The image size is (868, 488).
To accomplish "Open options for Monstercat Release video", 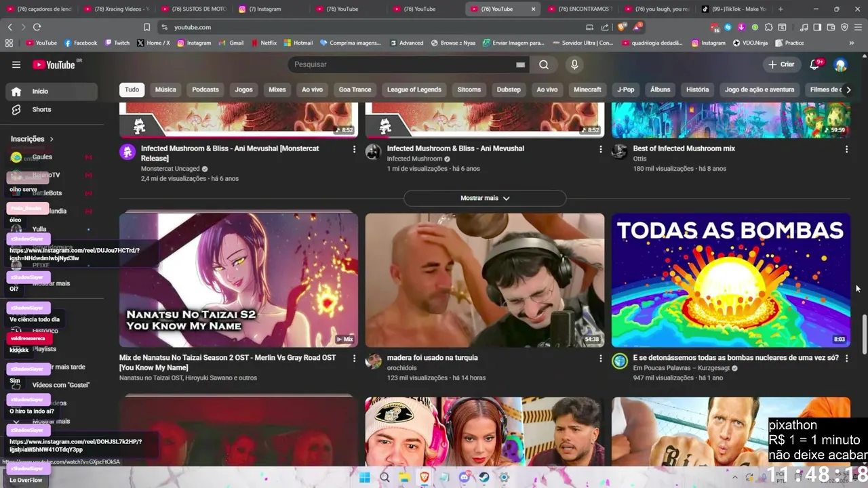I will [354, 148].
